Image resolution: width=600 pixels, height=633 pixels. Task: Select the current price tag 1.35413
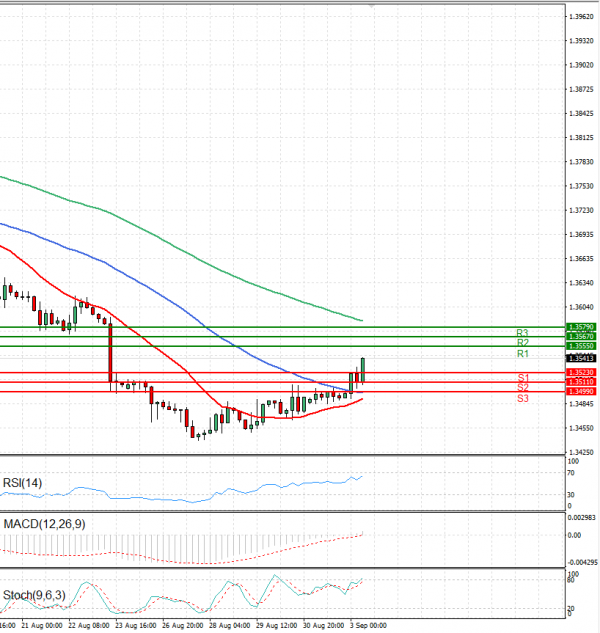(x=581, y=358)
